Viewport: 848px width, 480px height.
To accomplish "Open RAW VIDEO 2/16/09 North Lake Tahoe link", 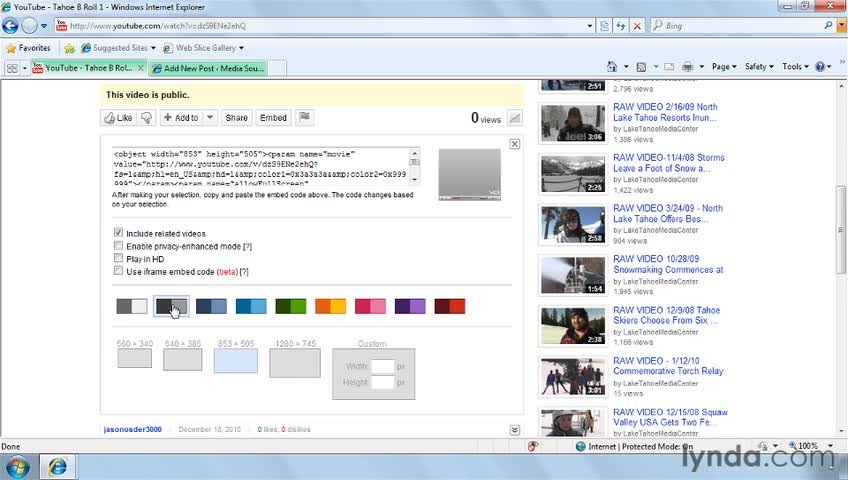I will point(665,112).
